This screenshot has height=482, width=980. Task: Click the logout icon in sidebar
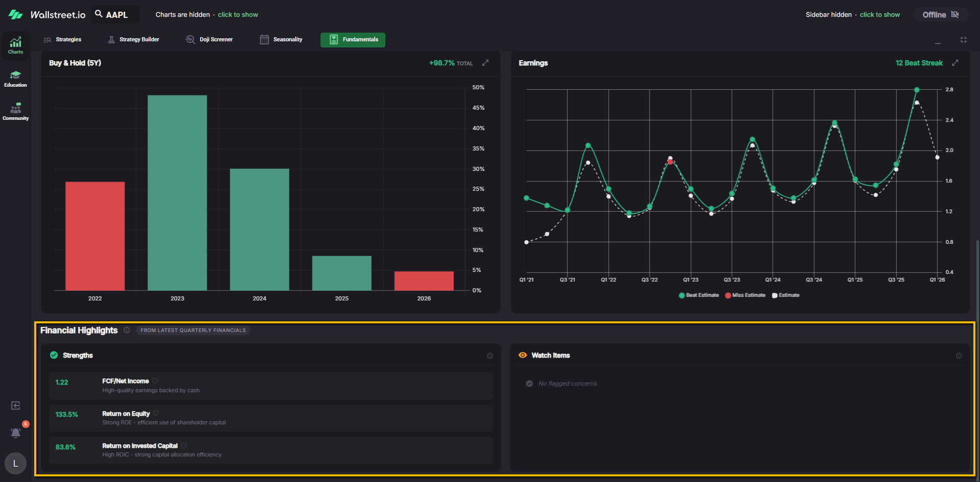[15, 405]
